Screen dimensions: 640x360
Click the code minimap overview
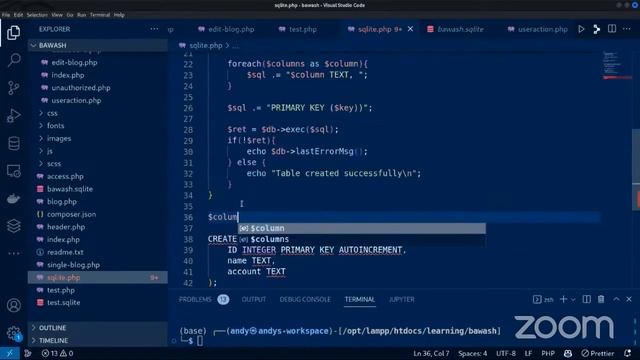[x=617, y=65]
